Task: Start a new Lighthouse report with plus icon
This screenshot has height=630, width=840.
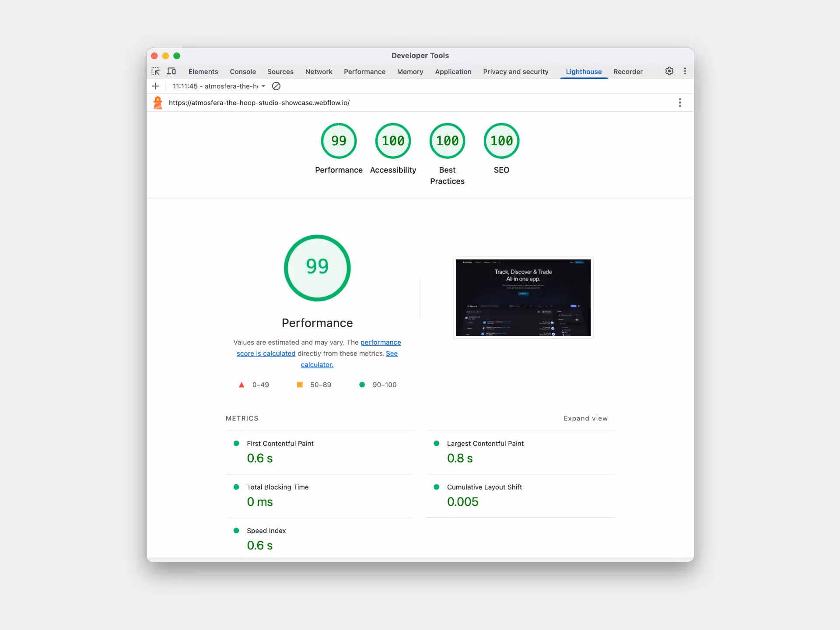Action: point(156,86)
